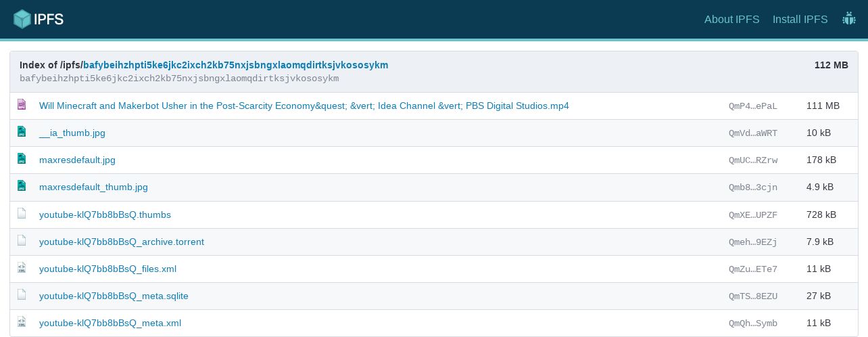Screen dimensions: 868x337
Task: Click the blank file icon beside youtube-klQ7bb8bBsQ.thumbs
Action: coord(22,213)
